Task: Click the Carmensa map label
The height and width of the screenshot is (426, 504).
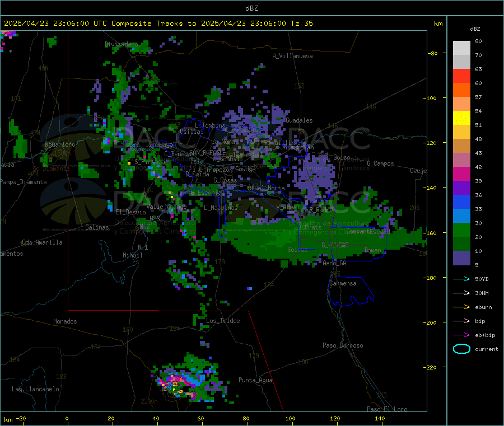Action: coord(343,283)
